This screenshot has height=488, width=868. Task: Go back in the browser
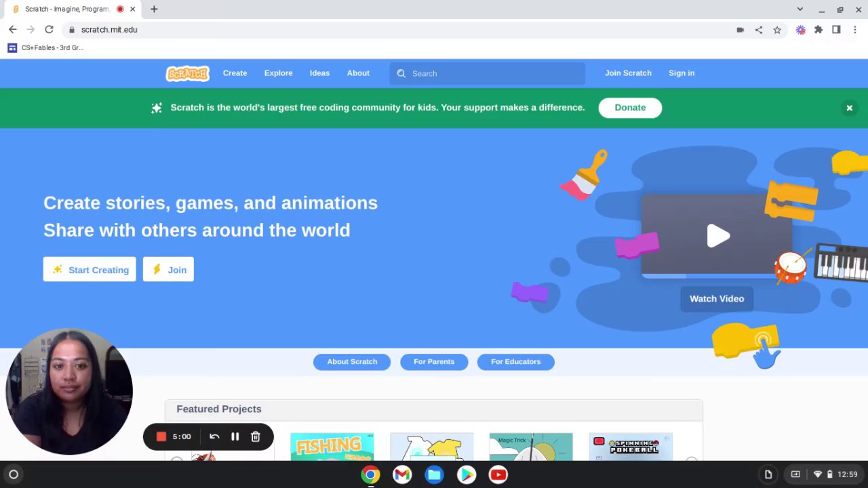(12, 30)
